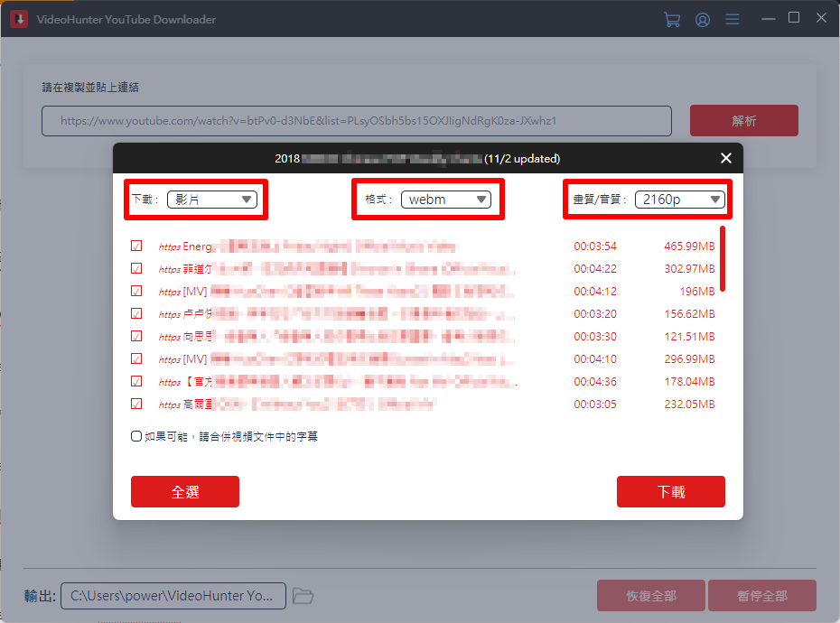Screen dimensions: 840x623
Task: Click the YouTube URL input field
Action: pos(357,121)
